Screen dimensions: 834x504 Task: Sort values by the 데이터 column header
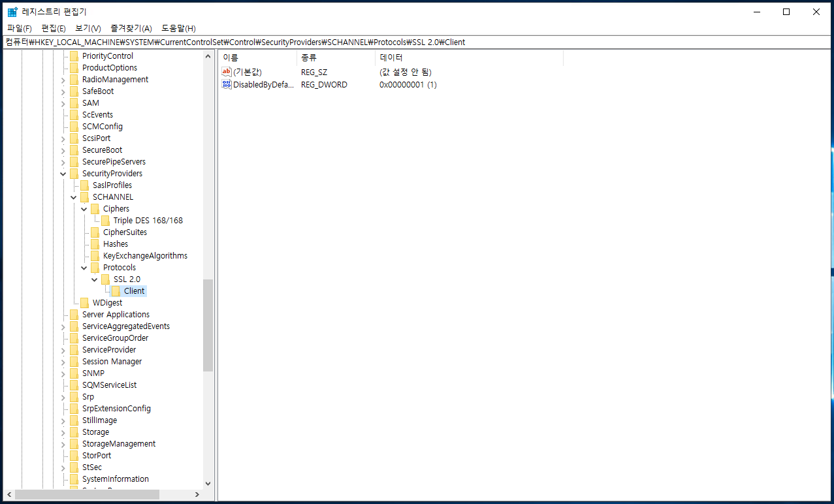pos(470,57)
